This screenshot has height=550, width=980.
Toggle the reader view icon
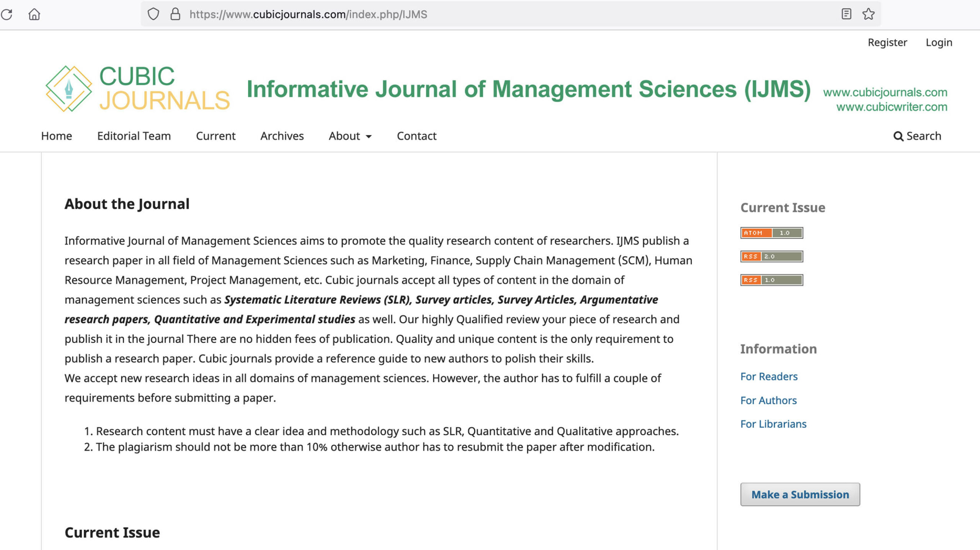tap(846, 14)
